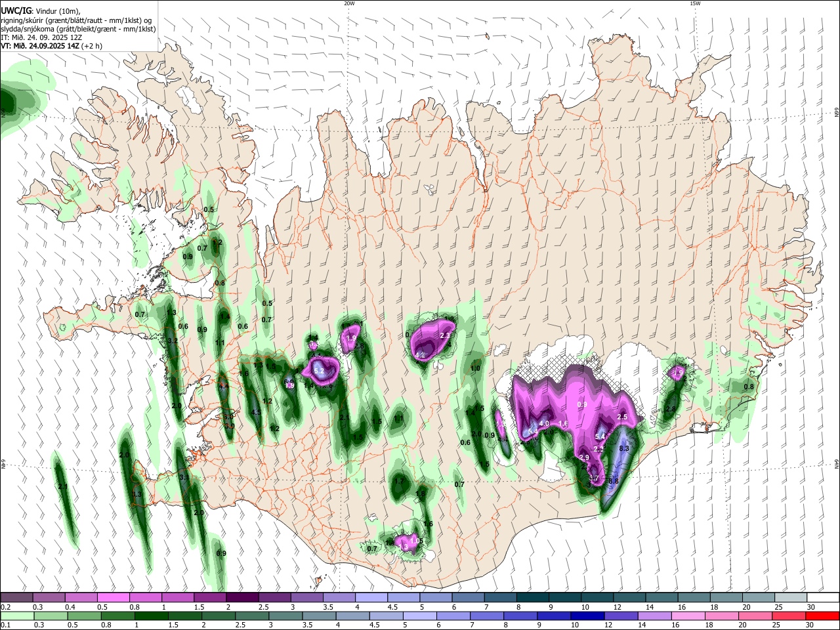840x630 pixels.
Task: Click the 8.8 precipitation value on map
Action: pos(614,481)
